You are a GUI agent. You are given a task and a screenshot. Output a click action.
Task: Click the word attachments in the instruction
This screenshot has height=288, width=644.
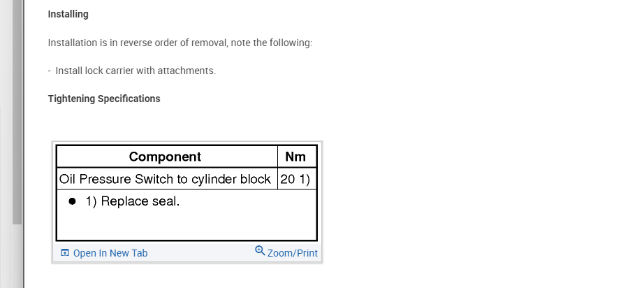pos(189,71)
